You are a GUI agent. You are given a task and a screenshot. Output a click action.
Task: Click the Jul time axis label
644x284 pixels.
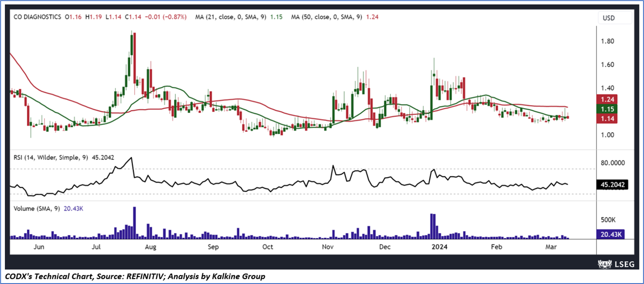[x=95, y=247]
